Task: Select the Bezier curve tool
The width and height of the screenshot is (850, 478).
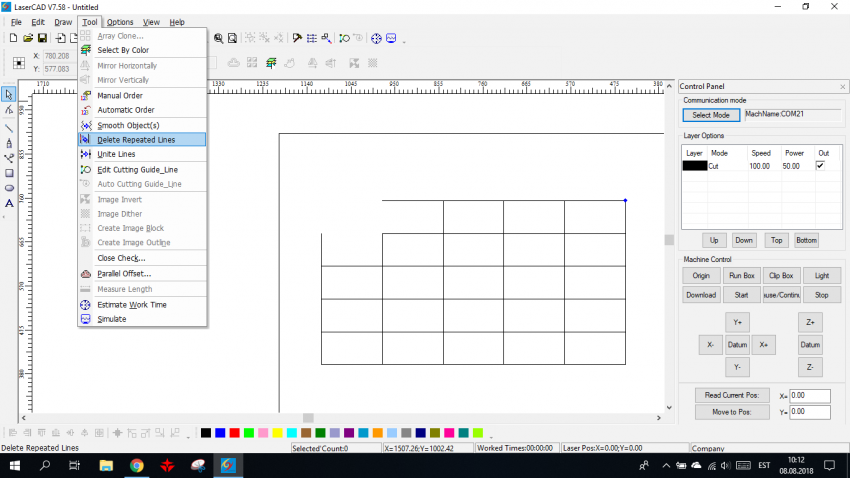Action: tap(9, 158)
